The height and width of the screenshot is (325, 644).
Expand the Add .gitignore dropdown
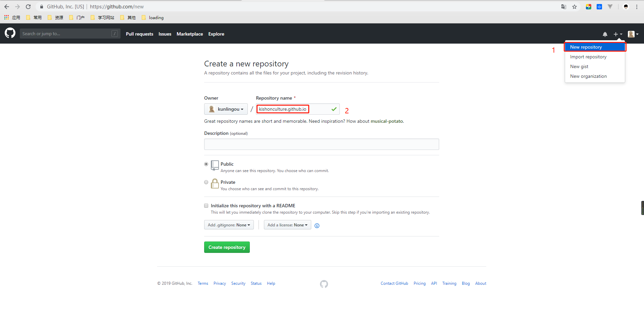229,225
